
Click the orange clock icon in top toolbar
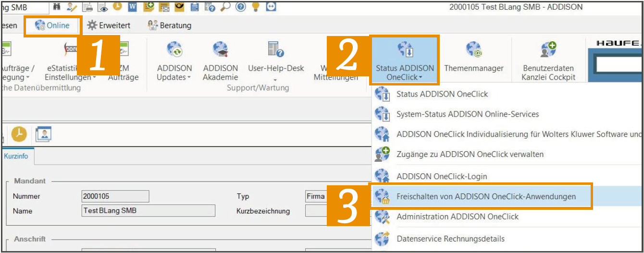point(117,7)
